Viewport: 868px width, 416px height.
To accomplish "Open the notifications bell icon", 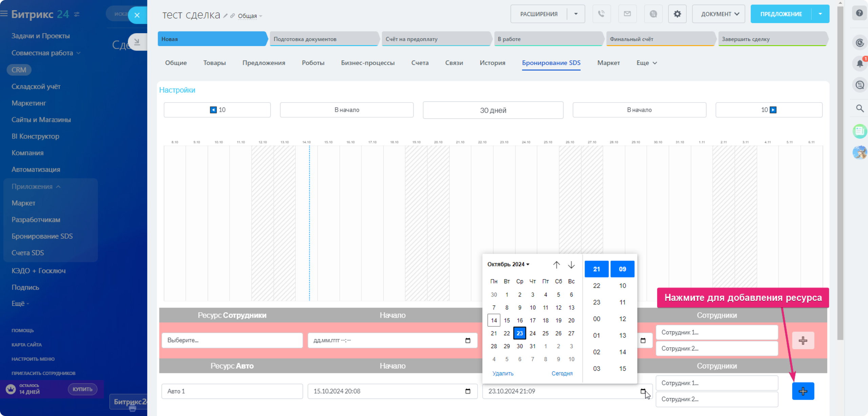I will point(860,63).
